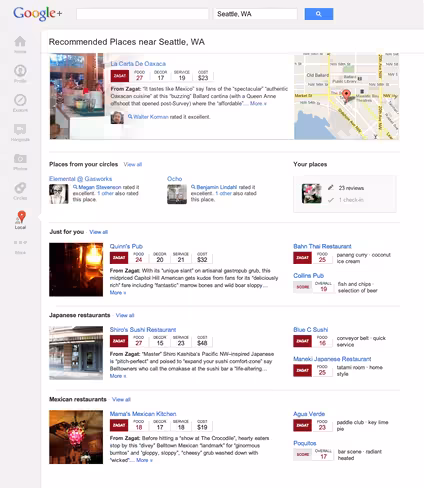Open the Ocho place link
Viewport: 424px width, 488px height.
175,179
